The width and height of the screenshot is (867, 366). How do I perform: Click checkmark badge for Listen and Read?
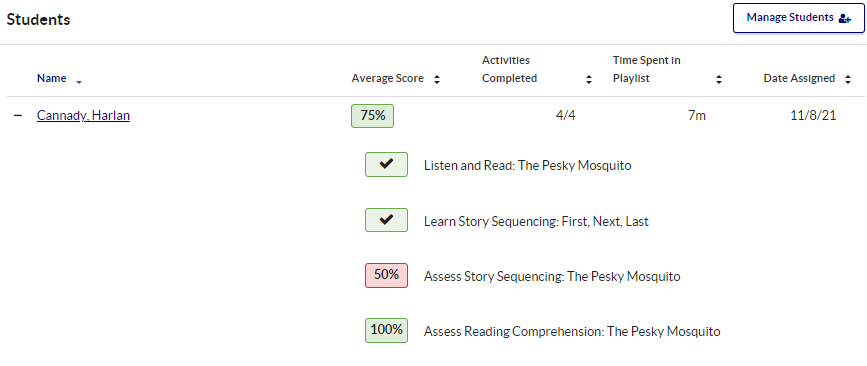click(387, 164)
